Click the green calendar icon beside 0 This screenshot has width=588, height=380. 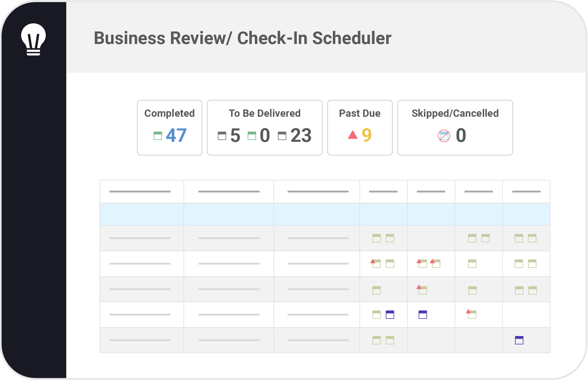252,136
